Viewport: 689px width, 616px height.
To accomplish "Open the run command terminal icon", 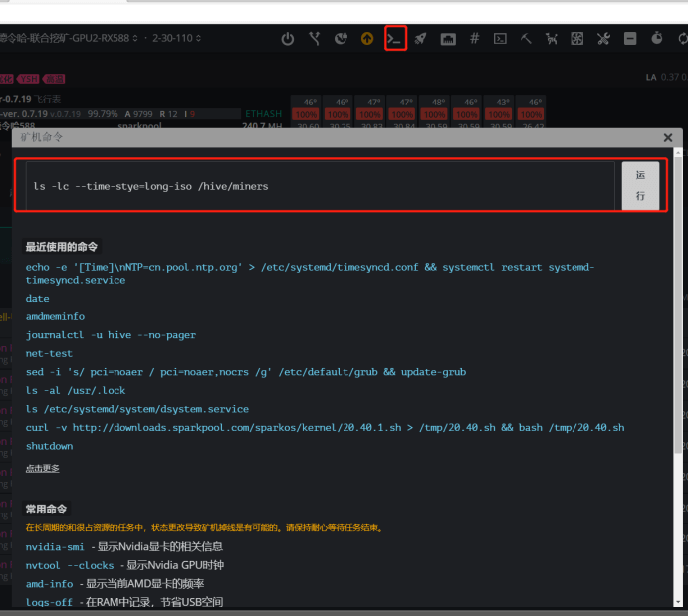I will pyautogui.click(x=394, y=39).
